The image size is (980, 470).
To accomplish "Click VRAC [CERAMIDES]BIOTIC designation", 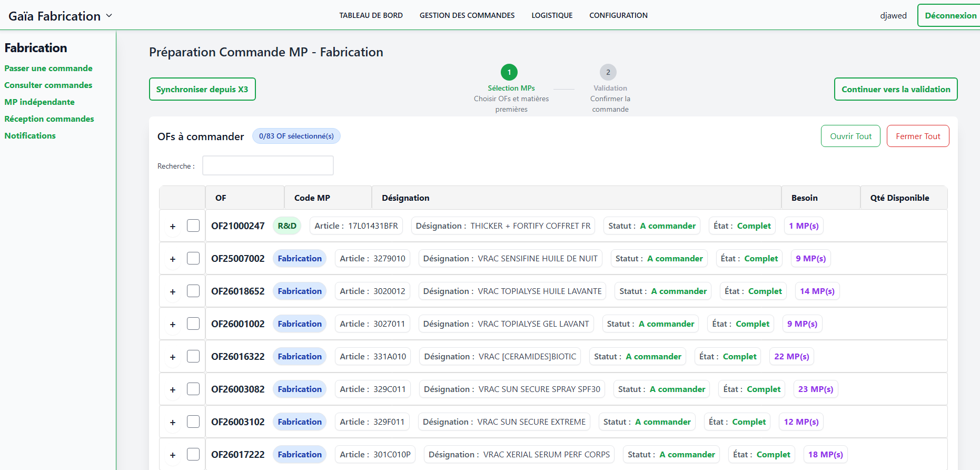I will coord(500,356).
